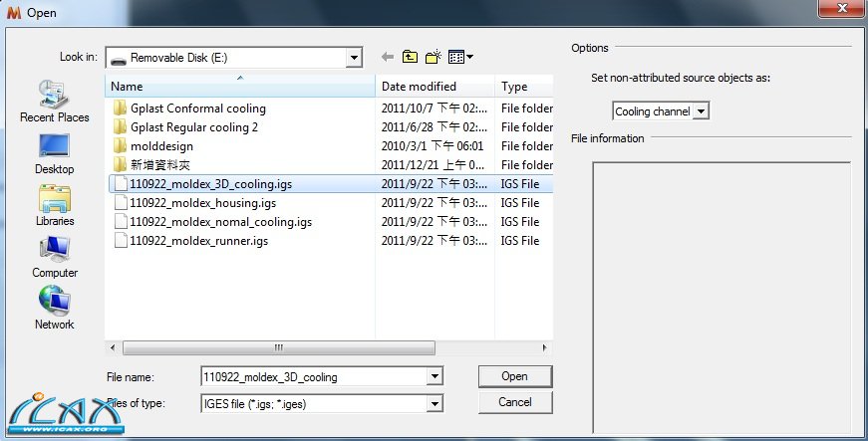
Task: Click the IGS File type of 110922_moldex_runner.igs
Action: pos(520,240)
